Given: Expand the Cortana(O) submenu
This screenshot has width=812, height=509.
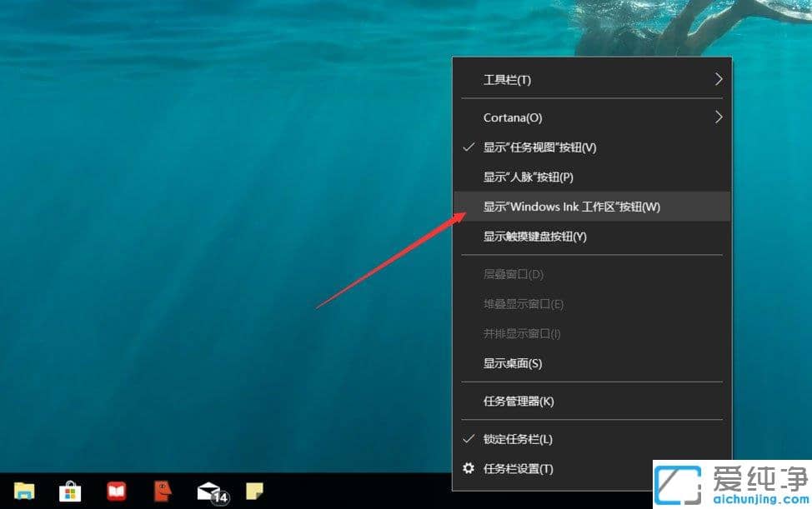Looking at the screenshot, I should (x=510, y=117).
